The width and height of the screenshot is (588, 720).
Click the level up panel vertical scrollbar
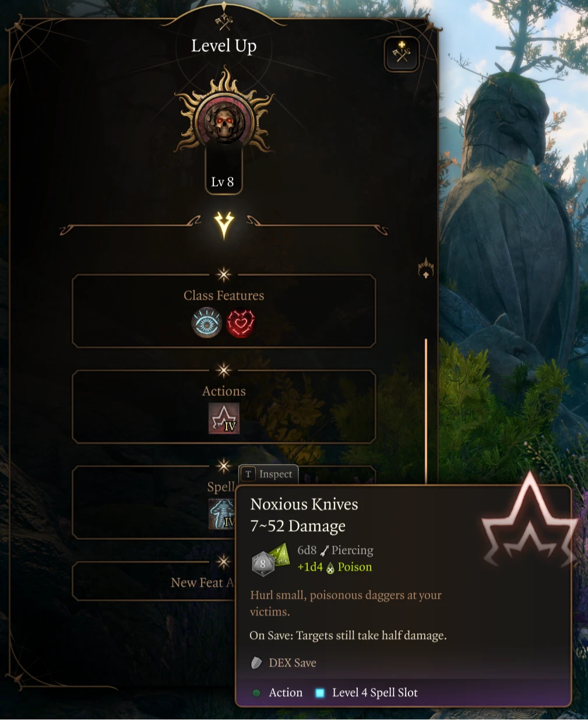[426, 411]
